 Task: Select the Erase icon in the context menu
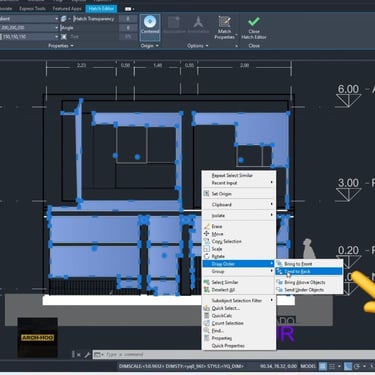point(207,226)
